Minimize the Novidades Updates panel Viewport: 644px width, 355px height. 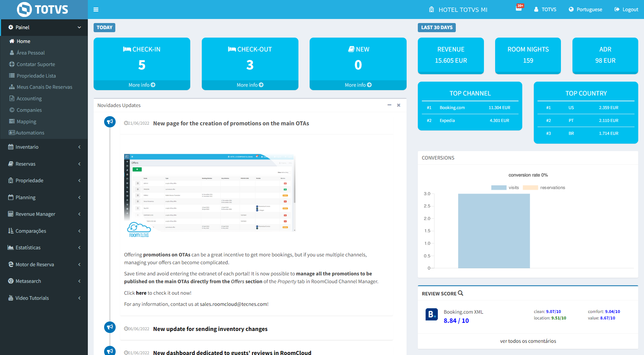pos(389,105)
